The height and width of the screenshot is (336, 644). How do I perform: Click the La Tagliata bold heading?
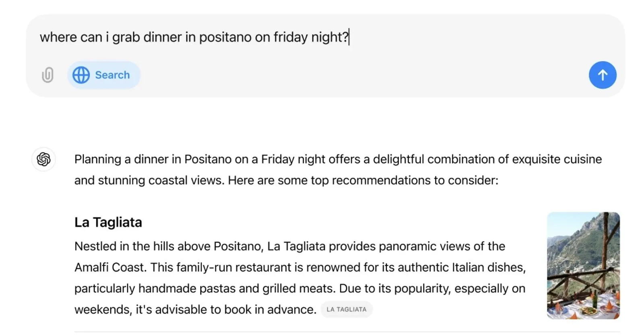108,222
